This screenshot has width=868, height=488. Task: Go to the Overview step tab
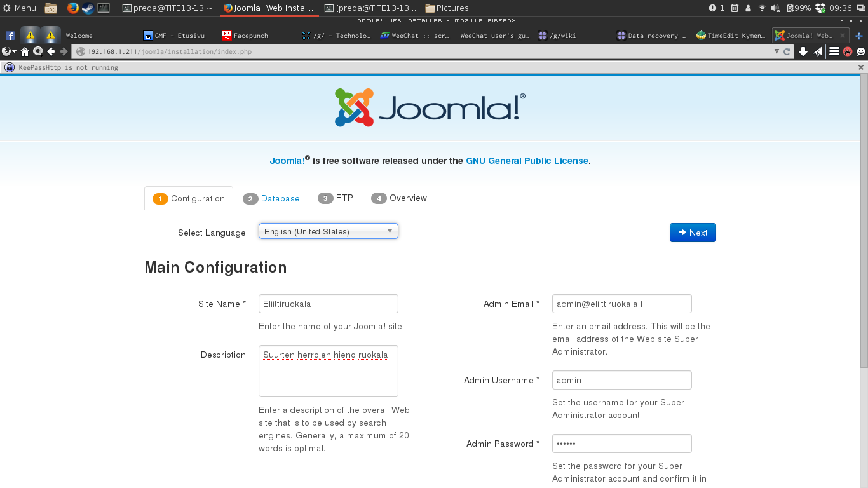[x=399, y=198]
